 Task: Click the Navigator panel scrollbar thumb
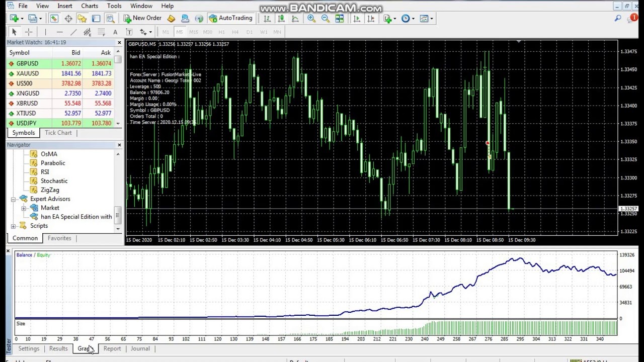tap(118, 215)
